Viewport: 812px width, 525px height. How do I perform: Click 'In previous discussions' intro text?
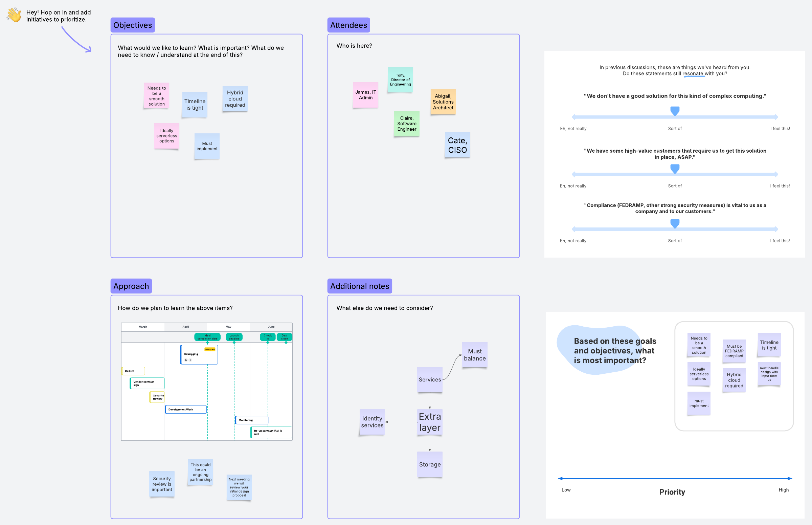(675, 70)
